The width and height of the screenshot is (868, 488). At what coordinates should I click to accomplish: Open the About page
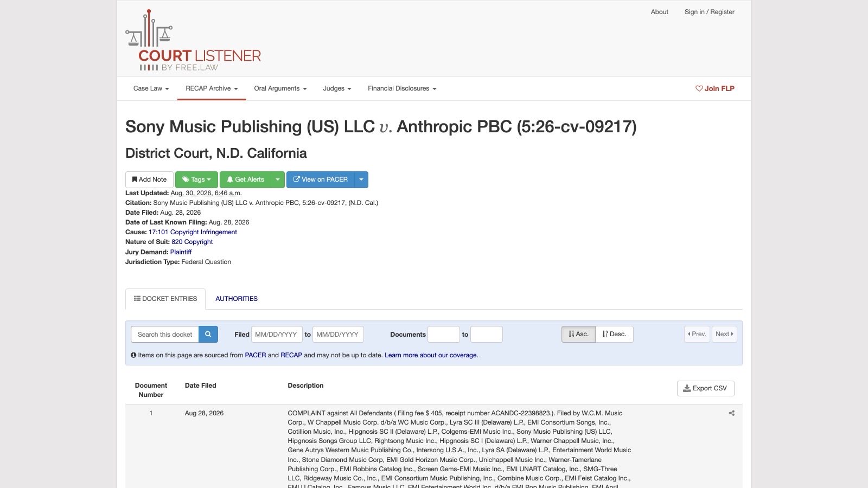coord(660,12)
